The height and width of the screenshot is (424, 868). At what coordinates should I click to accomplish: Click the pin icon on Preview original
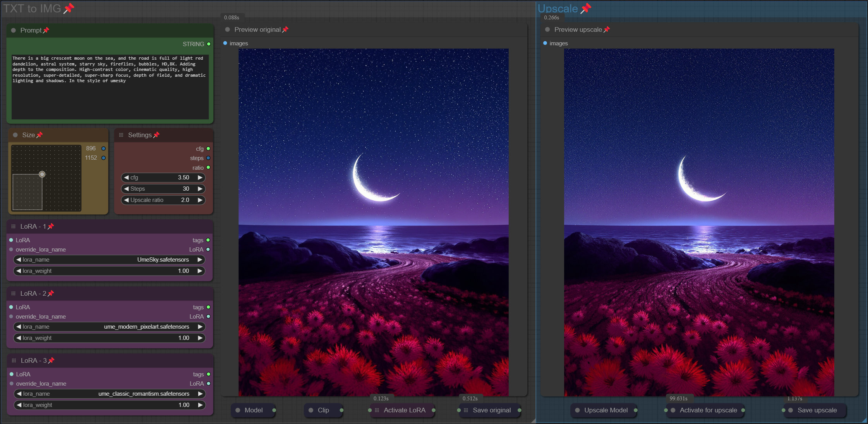[x=285, y=29]
